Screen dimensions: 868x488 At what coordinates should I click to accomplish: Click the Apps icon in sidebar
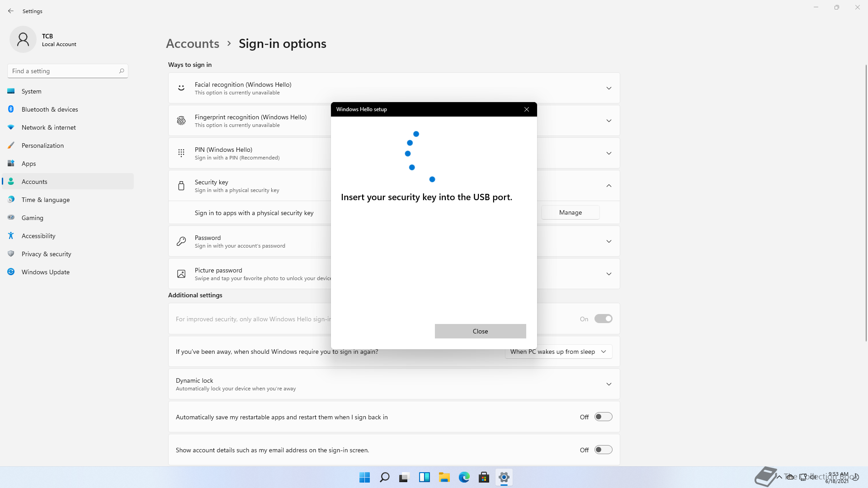coord(11,164)
